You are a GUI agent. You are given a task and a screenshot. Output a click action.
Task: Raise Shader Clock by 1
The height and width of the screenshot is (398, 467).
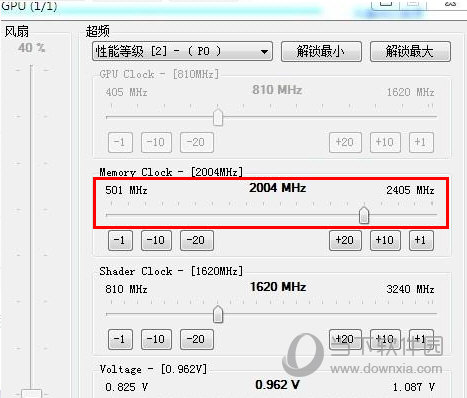tap(421, 339)
